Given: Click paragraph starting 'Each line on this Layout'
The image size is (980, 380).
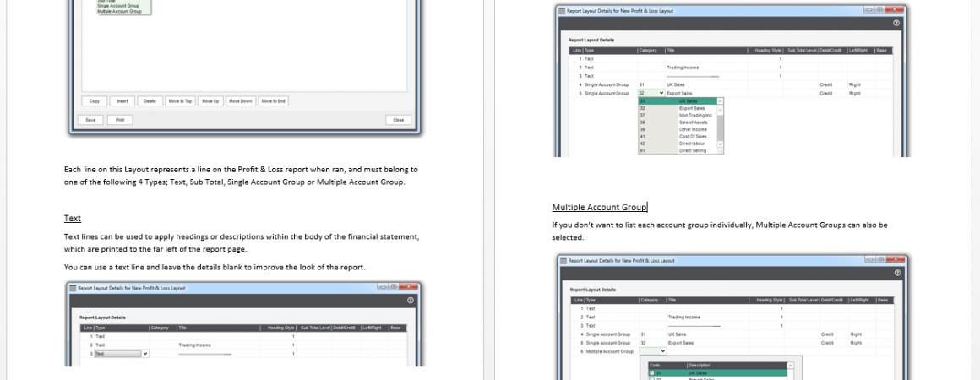Looking at the screenshot, I should [242, 176].
